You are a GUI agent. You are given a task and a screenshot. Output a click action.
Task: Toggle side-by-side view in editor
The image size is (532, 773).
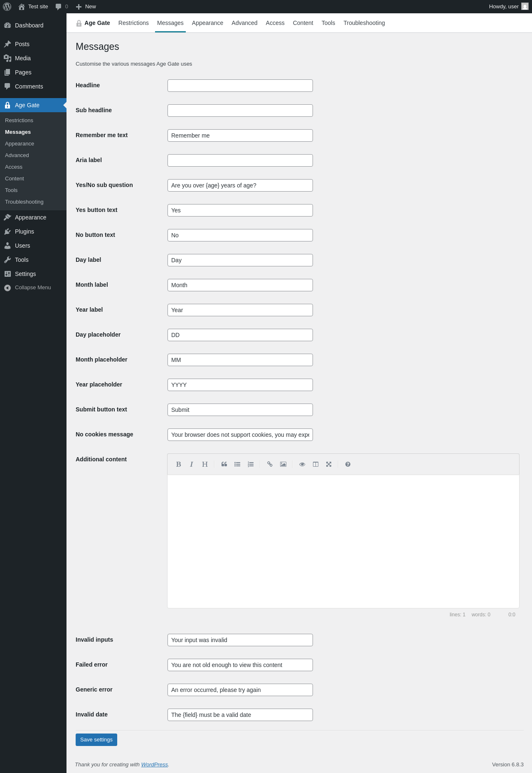(315, 464)
